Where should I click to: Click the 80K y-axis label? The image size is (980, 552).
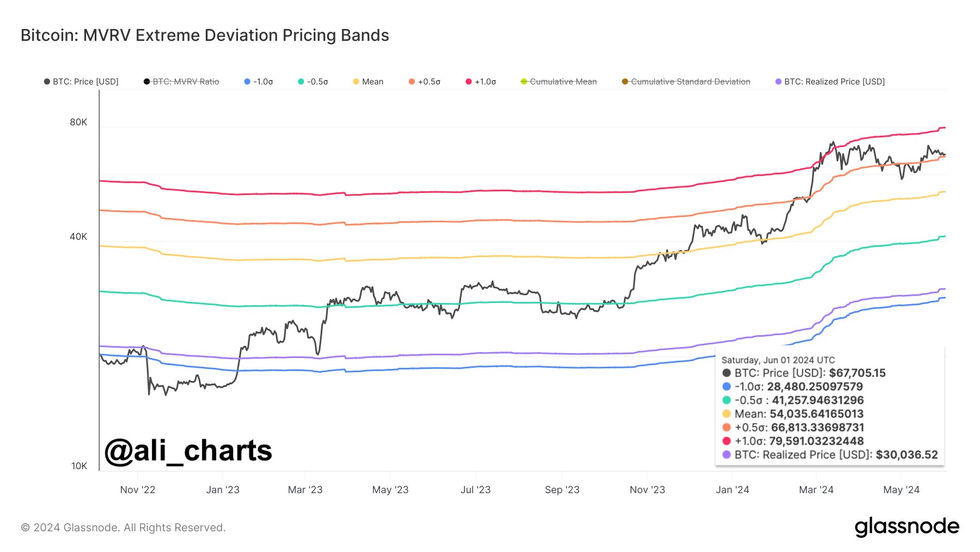(x=78, y=123)
